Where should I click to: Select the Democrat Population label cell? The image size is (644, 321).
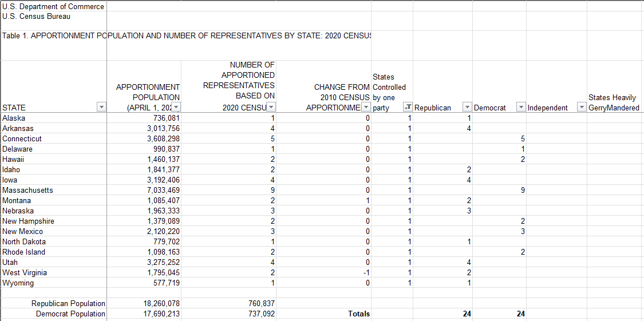54,314
